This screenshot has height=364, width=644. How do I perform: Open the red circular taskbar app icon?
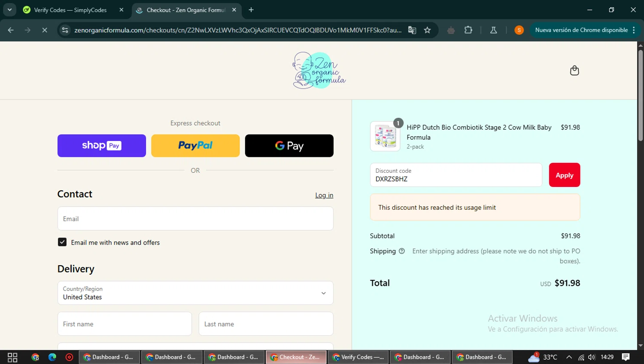click(x=69, y=357)
